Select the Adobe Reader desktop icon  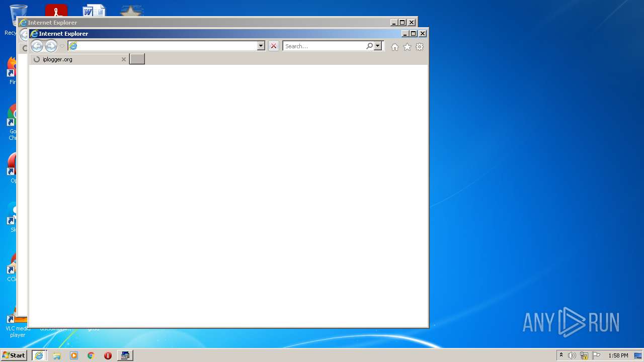pyautogui.click(x=56, y=11)
